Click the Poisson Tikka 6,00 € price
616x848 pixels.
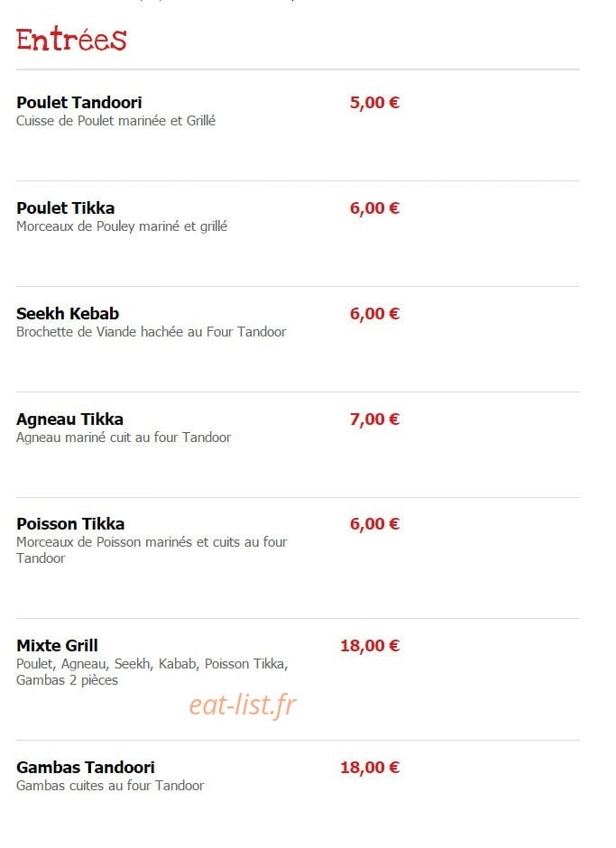[374, 523]
